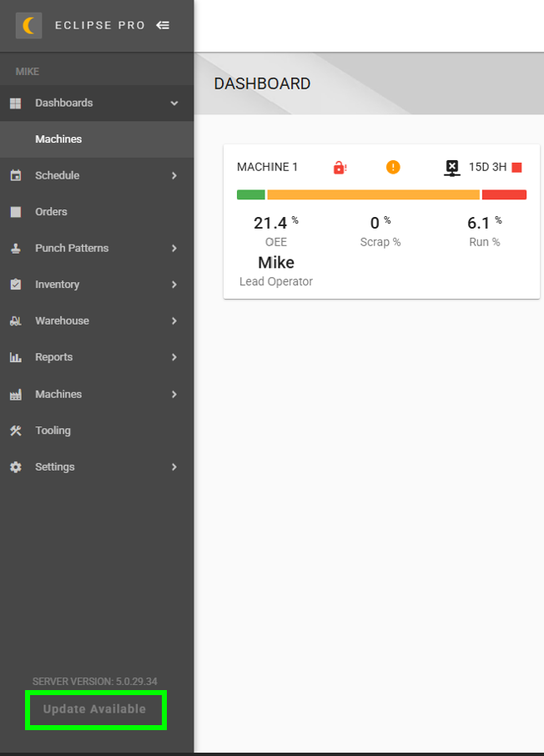Click the Warehouse forklift icon
The image size is (544, 756).
[x=16, y=320]
